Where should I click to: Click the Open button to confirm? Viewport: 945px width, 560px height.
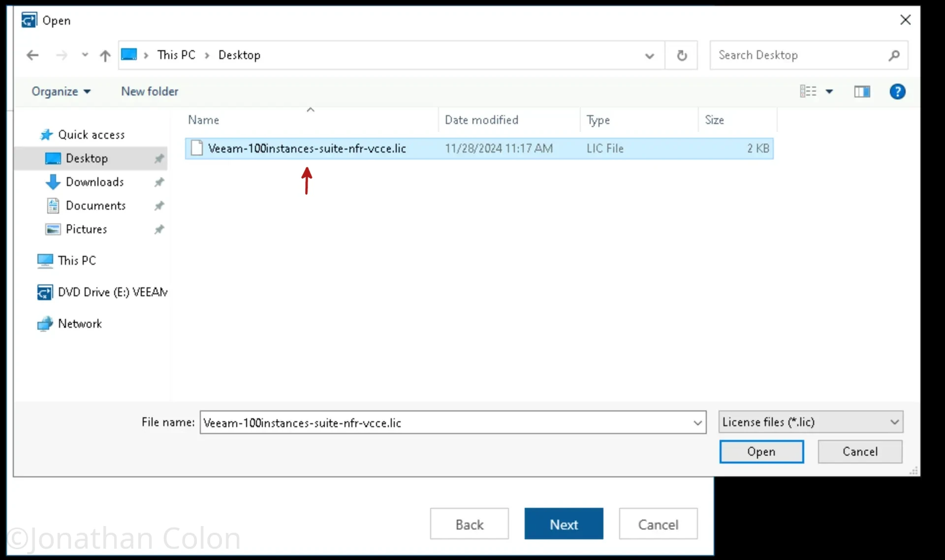pos(761,451)
